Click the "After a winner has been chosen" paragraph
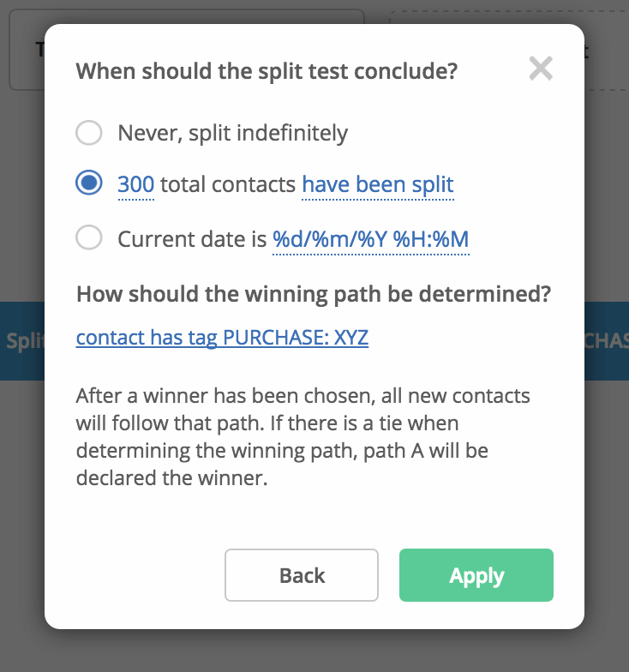Screen dimensions: 629x672 (303, 437)
